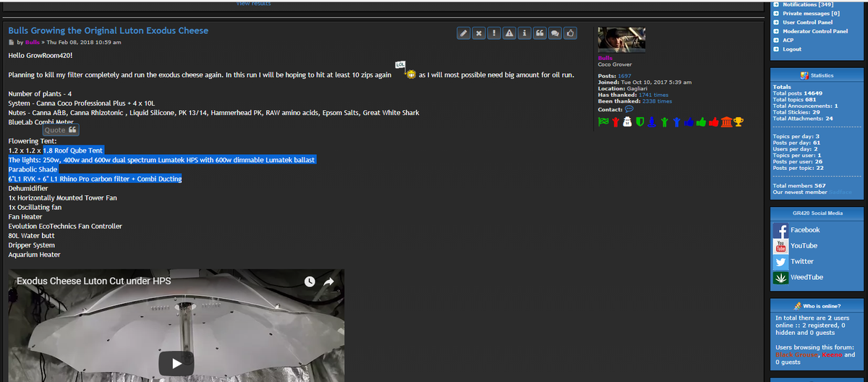Thank the post with the thumbs up icon
Image resolution: width=868 pixels, height=382 pixels.
(x=571, y=33)
